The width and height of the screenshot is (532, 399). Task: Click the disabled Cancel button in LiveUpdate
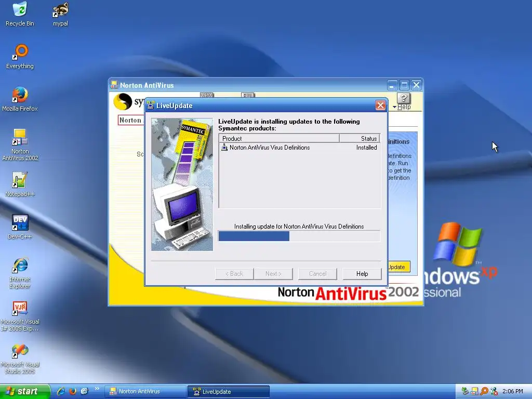pyautogui.click(x=317, y=274)
